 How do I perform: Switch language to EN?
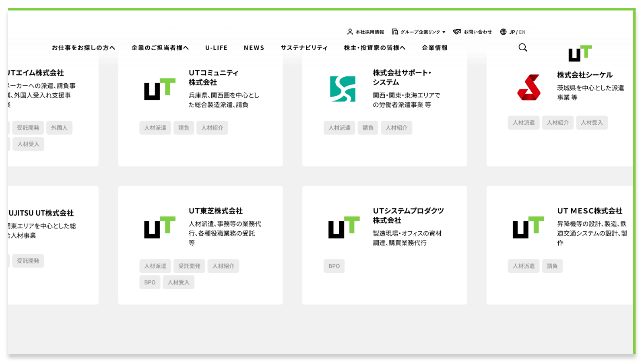[x=522, y=32]
